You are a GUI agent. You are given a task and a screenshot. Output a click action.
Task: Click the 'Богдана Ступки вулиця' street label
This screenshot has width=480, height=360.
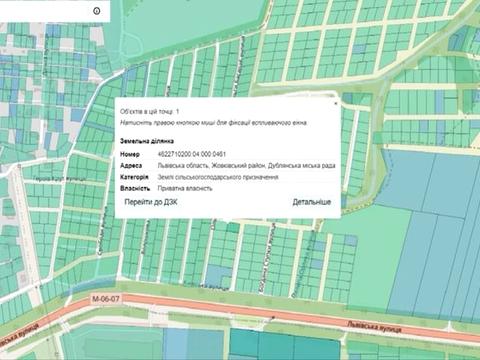pyautogui.click(x=267, y=259)
